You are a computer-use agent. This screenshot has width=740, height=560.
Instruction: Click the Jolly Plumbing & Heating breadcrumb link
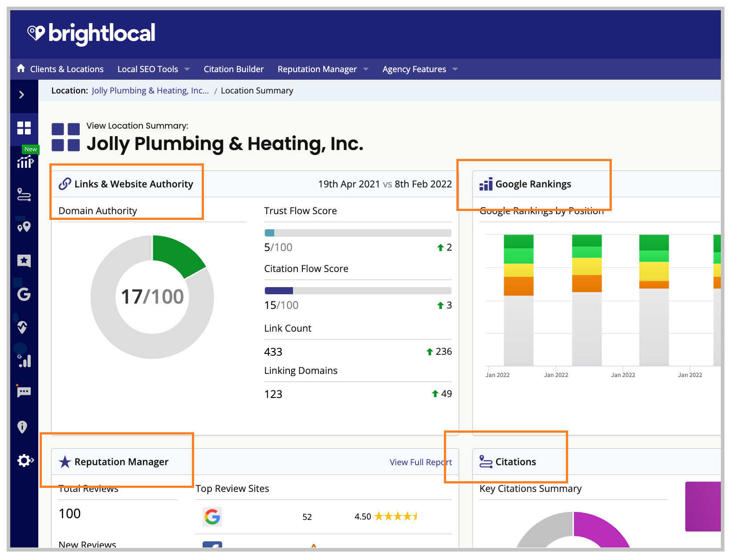pos(150,91)
